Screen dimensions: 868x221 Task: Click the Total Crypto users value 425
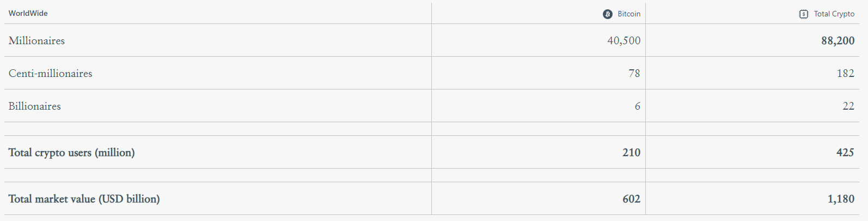(846, 153)
